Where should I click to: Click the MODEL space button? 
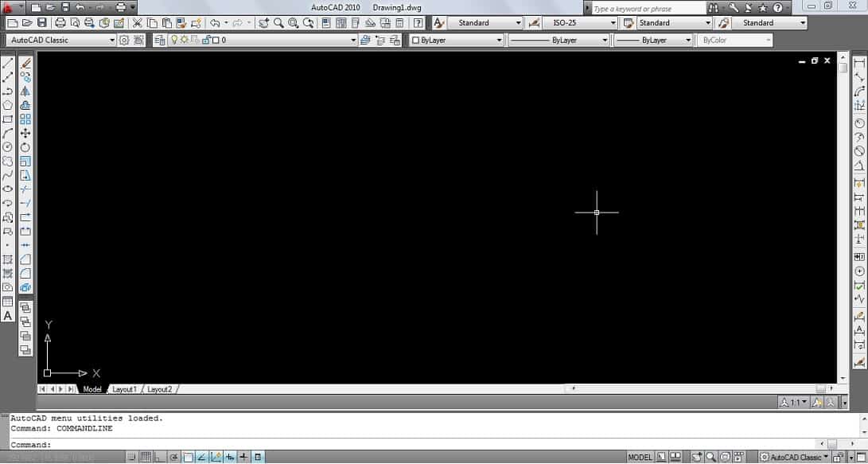point(640,458)
